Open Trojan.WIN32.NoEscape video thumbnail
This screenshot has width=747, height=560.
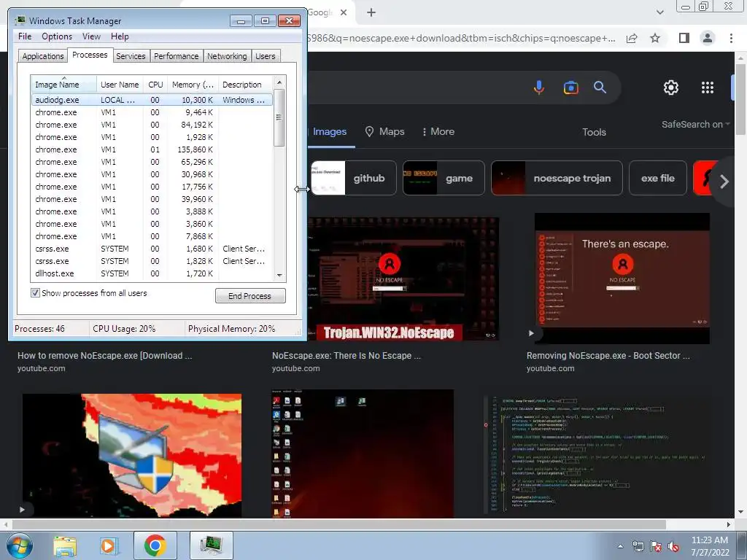pos(403,279)
